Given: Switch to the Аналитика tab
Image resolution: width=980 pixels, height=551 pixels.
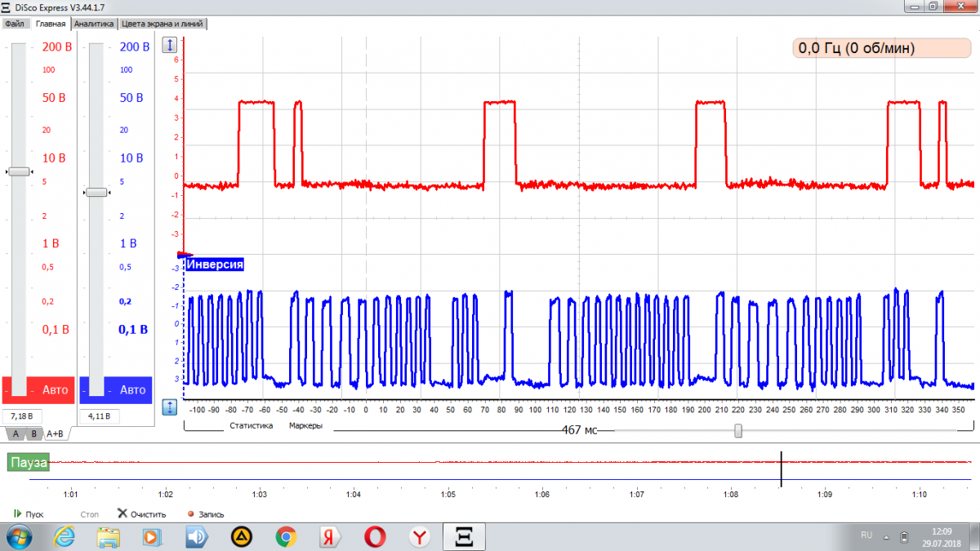Looking at the screenshot, I should 94,24.
